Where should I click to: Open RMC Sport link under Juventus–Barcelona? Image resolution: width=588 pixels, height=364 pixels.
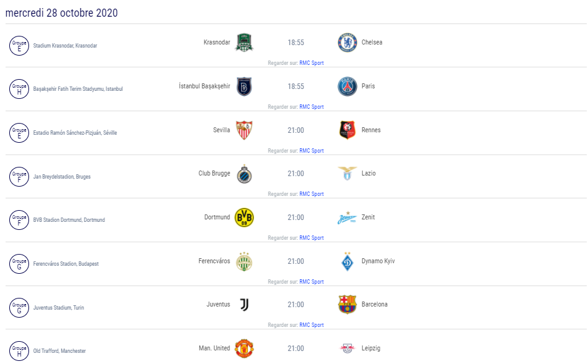[x=311, y=325]
